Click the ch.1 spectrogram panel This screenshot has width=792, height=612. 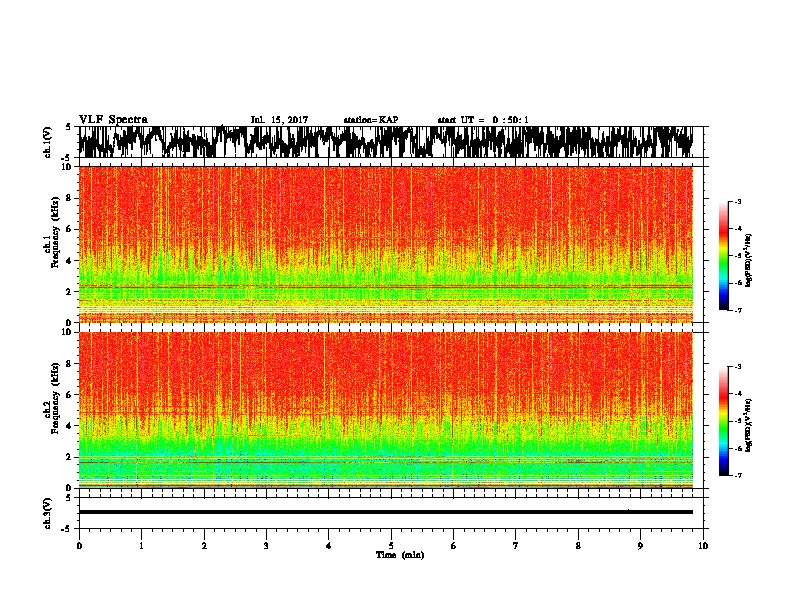386,244
